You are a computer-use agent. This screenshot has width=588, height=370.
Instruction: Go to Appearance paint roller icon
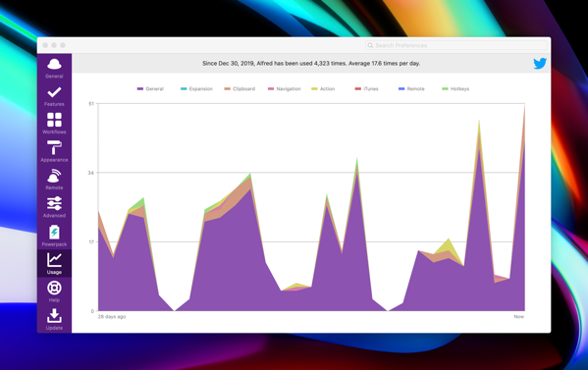pos(54,147)
